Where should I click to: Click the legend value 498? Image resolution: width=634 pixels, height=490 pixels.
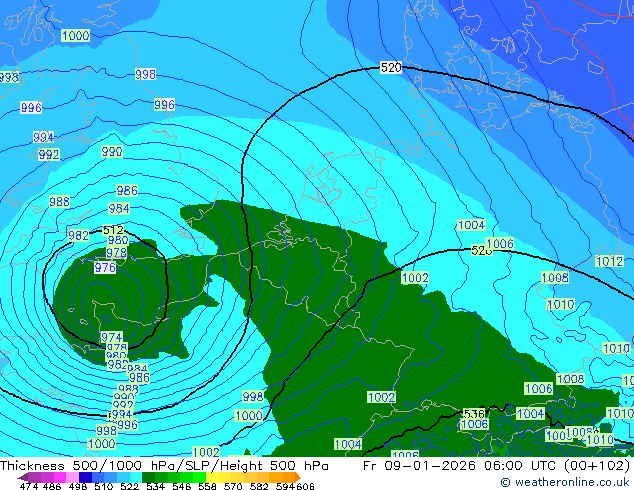(78, 486)
